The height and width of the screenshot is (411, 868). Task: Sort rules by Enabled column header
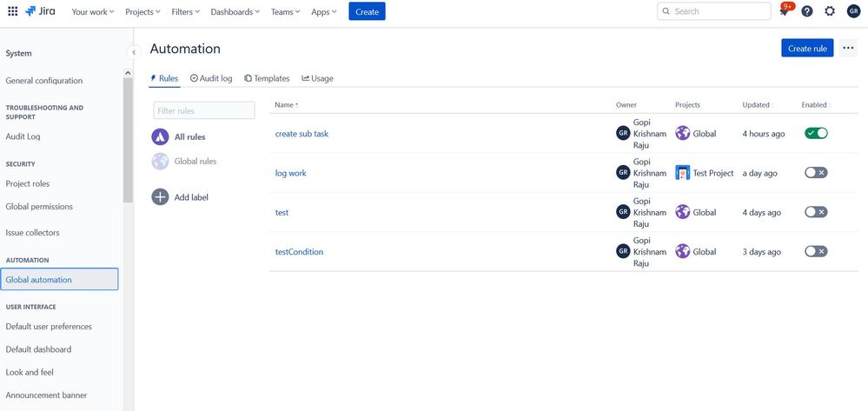[x=816, y=104]
